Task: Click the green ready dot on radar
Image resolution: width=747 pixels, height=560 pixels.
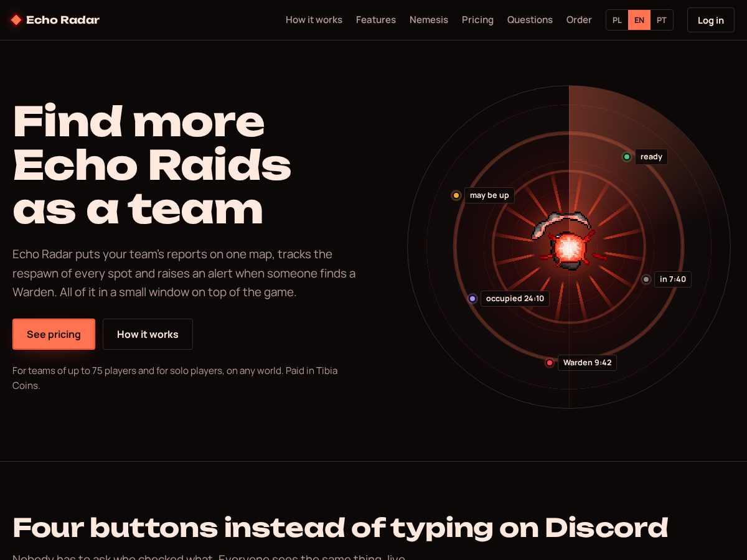Action: 627,157
